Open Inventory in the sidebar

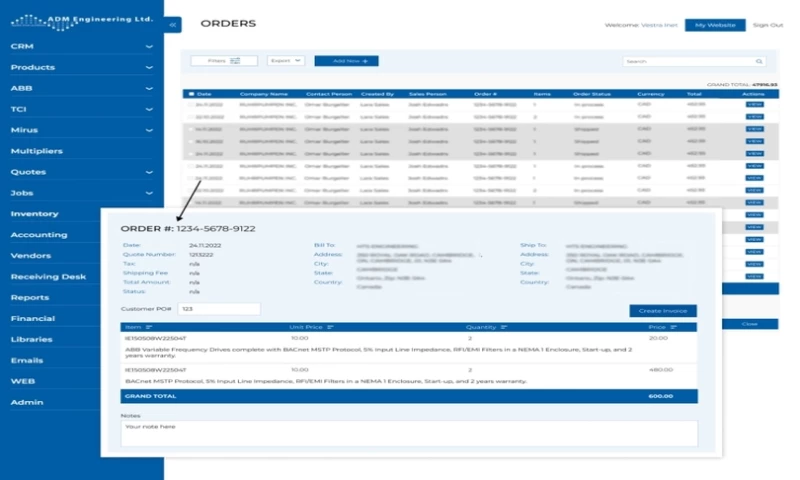tap(34, 214)
